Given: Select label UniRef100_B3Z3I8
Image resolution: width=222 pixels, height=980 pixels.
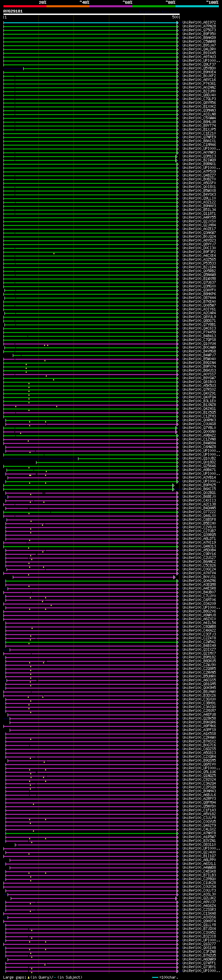Looking at the screenshot, I should pyautogui.click(x=199, y=936).
